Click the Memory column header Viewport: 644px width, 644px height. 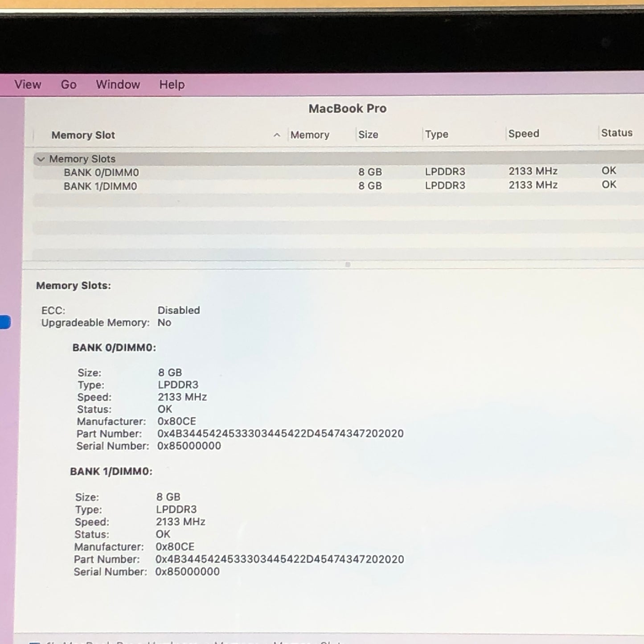(x=310, y=135)
